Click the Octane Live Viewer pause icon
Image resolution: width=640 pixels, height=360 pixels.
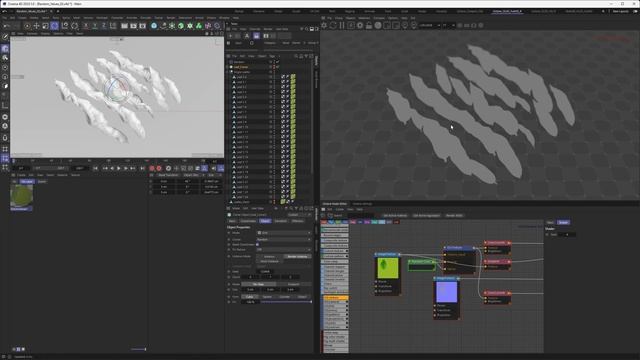point(342,25)
